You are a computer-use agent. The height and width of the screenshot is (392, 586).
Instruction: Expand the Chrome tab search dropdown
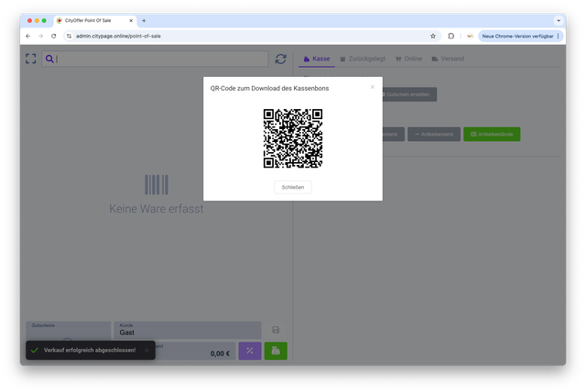click(558, 19)
